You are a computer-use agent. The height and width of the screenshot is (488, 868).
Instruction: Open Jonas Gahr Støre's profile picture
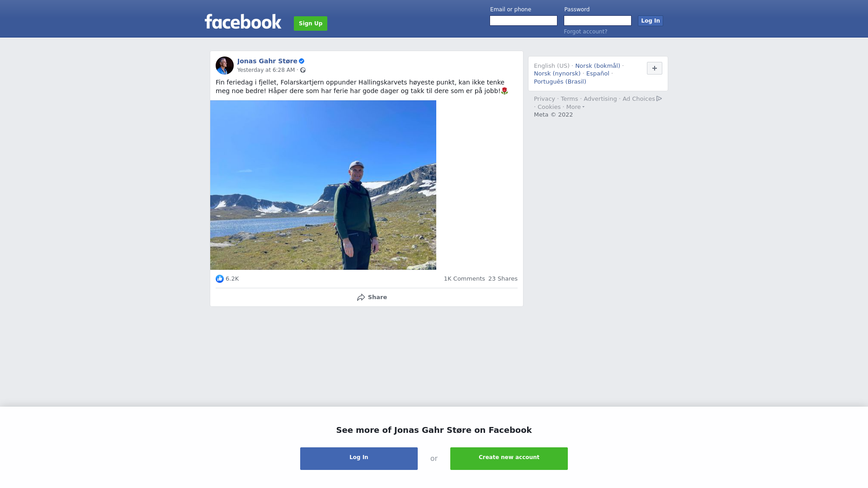[225, 66]
